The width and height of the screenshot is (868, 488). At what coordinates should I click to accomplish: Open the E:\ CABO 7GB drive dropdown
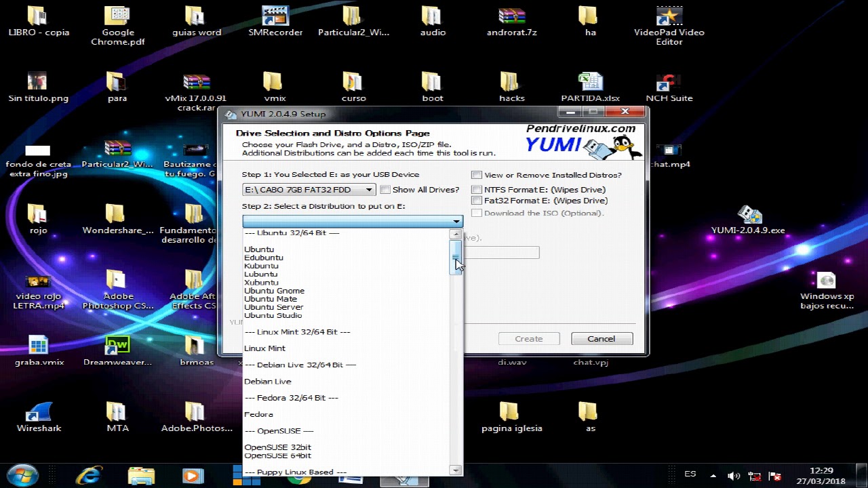[309, 190]
